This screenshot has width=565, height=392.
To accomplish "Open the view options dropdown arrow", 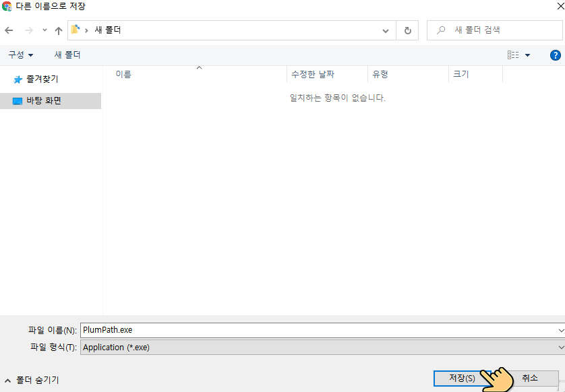I will tap(527, 55).
